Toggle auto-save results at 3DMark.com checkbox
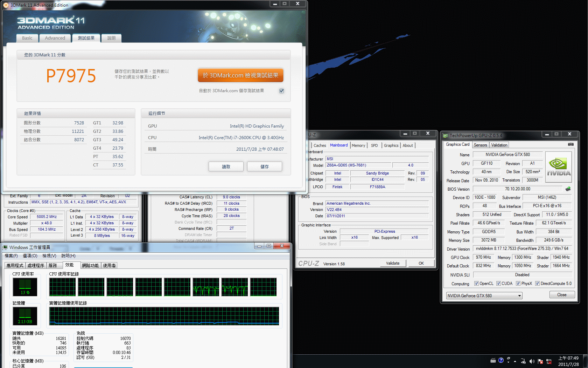This screenshot has height=368, width=588. [x=281, y=91]
